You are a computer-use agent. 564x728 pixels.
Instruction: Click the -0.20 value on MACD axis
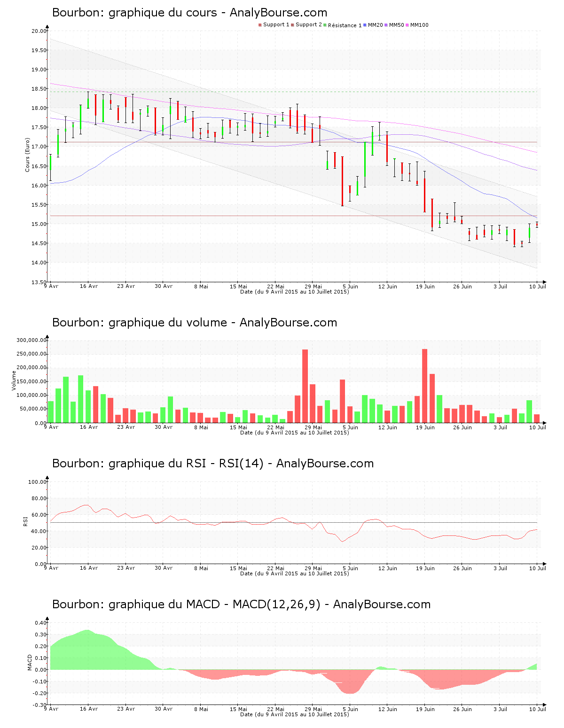pos(40,693)
